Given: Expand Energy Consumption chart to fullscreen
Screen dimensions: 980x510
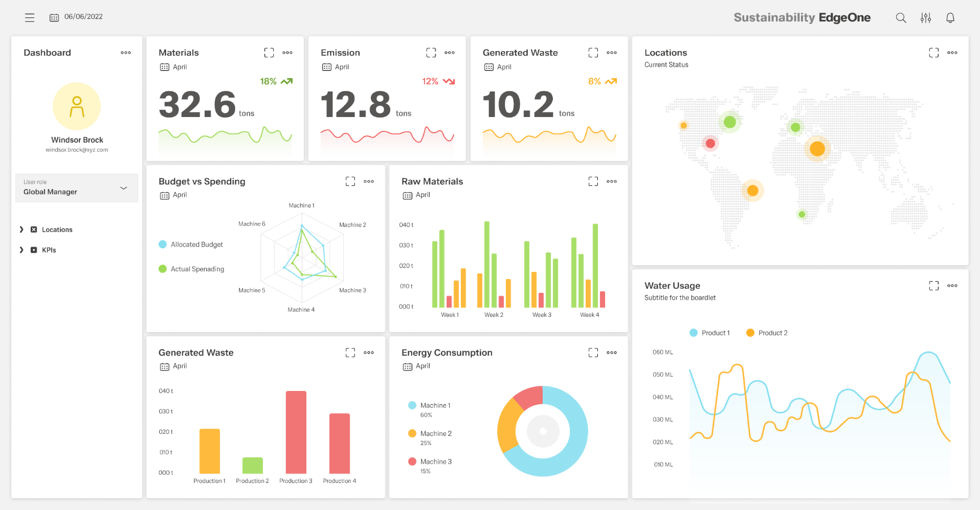Looking at the screenshot, I should (x=593, y=353).
